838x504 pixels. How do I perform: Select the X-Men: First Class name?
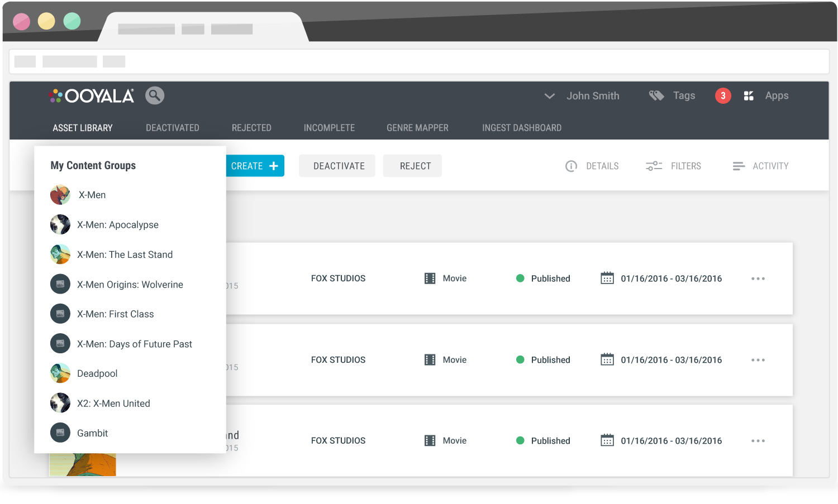pyautogui.click(x=115, y=314)
